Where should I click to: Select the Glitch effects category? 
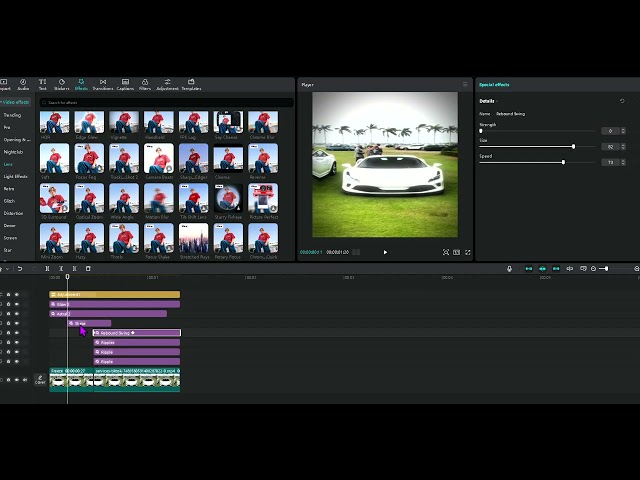click(x=9, y=201)
